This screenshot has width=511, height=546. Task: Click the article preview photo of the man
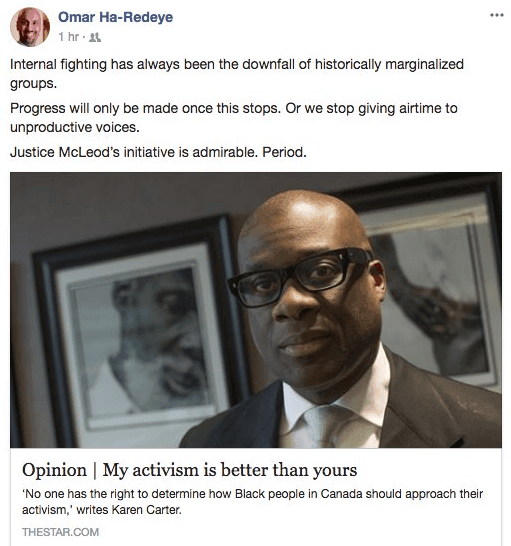[256, 310]
